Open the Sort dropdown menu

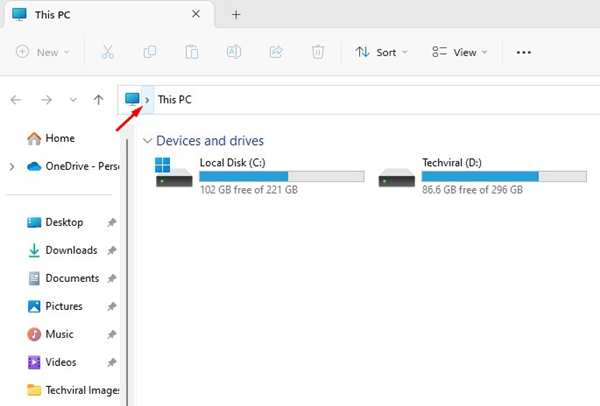pos(382,52)
